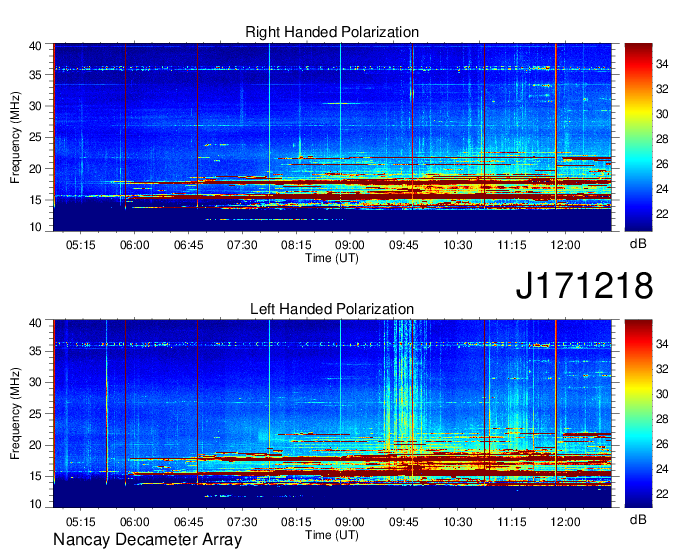The width and height of the screenshot is (680, 552).
Task: Click the 34 dB value on Left Handed colorbar
Action: [x=662, y=344]
